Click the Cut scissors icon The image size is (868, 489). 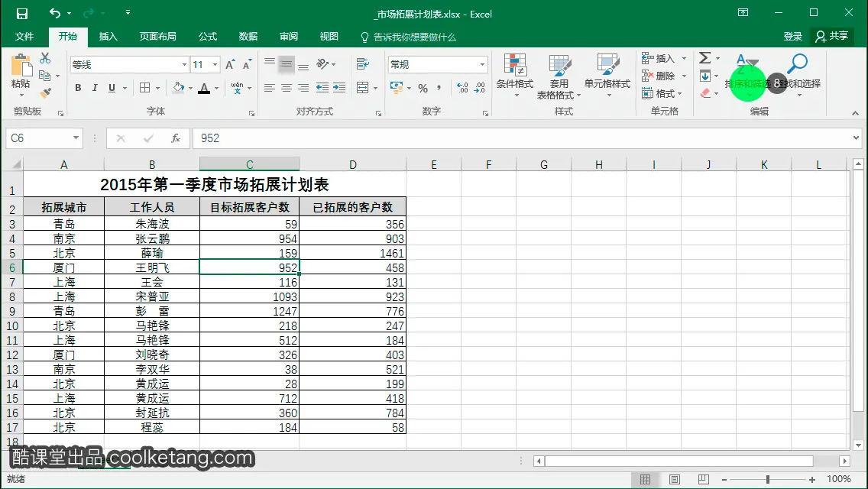coord(45,58)
